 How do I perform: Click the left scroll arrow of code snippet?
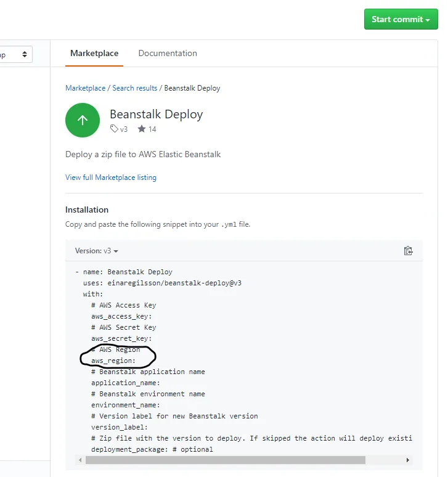pyautogui.click(x=80, y=460)
